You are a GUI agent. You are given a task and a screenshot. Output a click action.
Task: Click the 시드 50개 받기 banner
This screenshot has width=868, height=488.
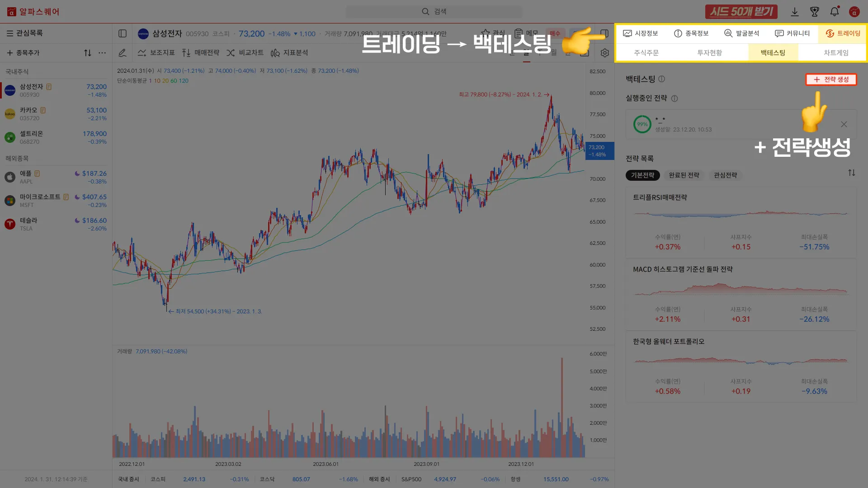point(741,12)
